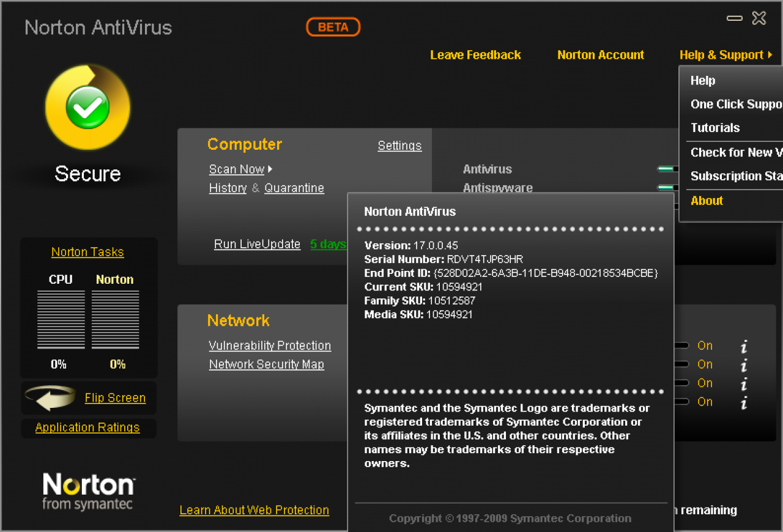Start a scan via Scan Now

click(237, 169)
